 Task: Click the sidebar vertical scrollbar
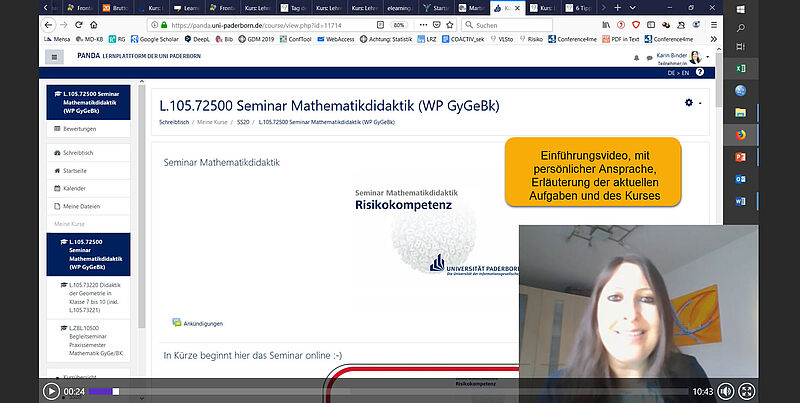142,206
